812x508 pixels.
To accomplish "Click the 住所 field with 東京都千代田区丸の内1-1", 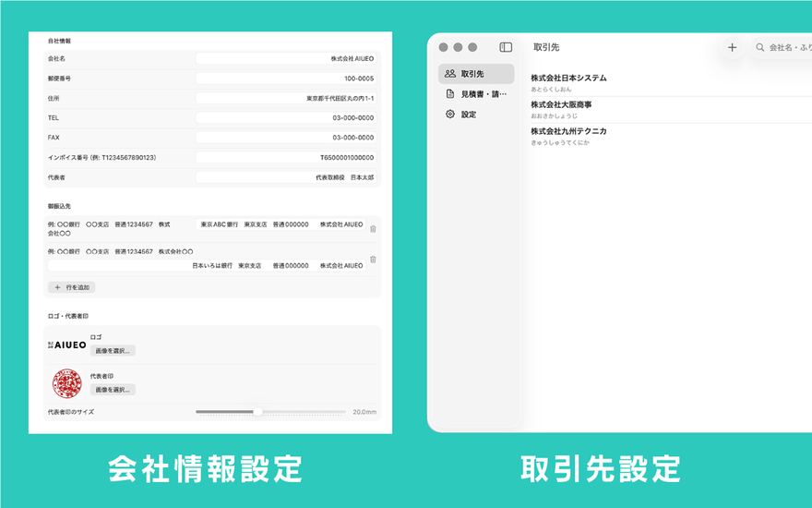I will 286,98.
